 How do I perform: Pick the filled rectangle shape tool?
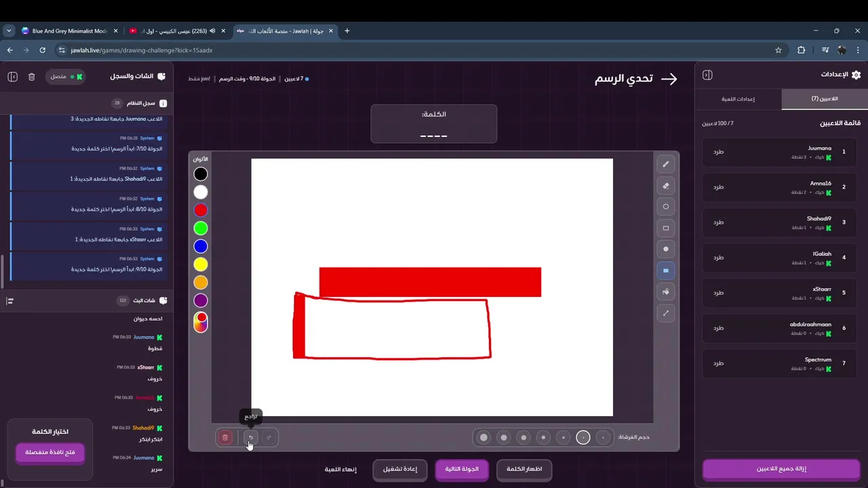[665, 270]
